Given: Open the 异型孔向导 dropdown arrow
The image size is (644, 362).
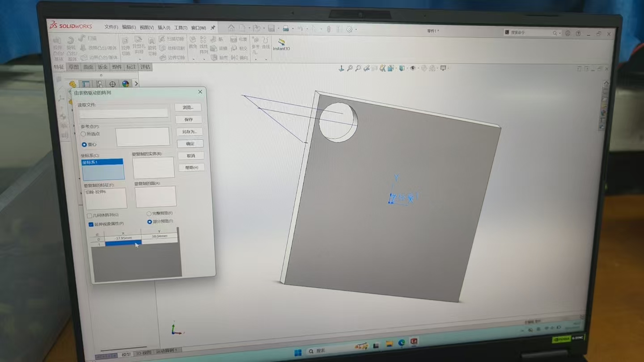Looking at the screenshot, I should 140,59.
